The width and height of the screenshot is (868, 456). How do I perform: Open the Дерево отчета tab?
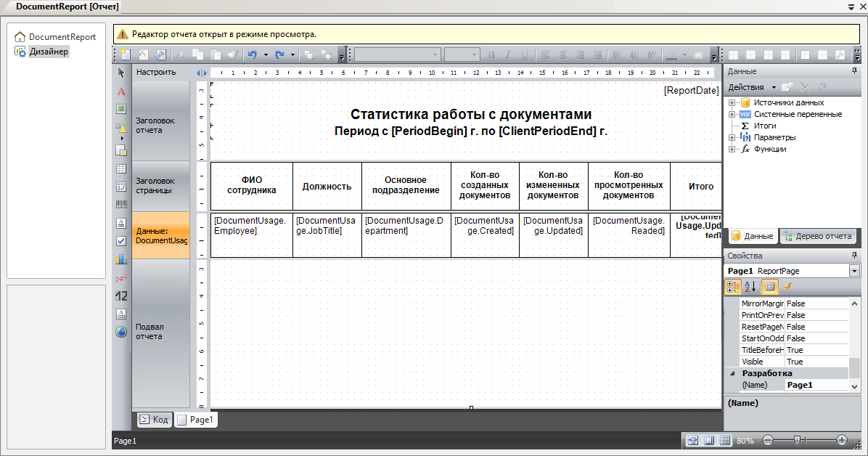(x=818, y=236)
